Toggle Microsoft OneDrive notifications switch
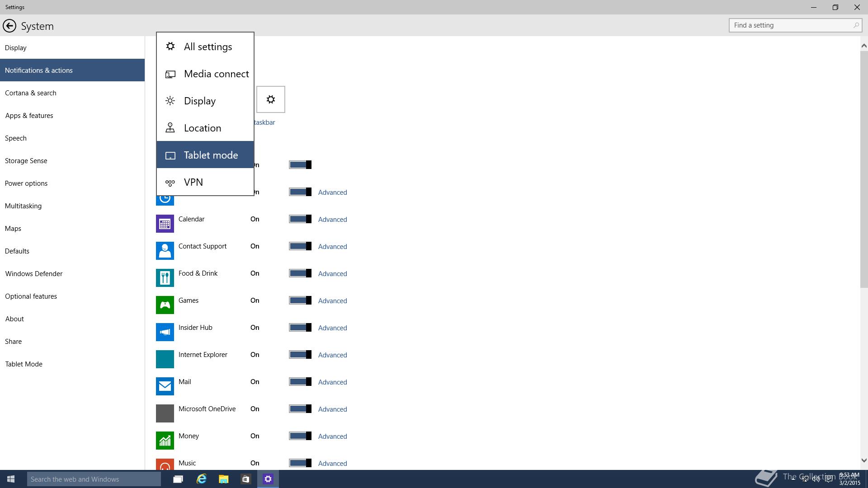 tap(300, 409)
